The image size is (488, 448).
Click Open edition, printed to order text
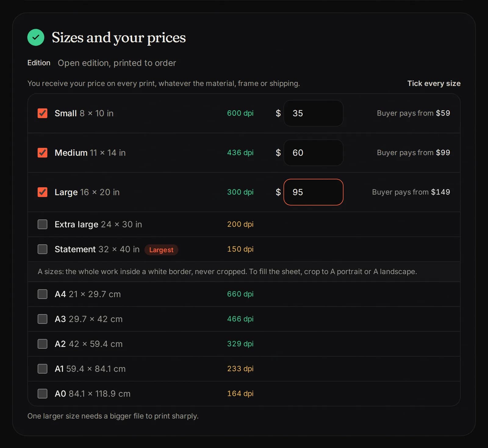point(117,63)
